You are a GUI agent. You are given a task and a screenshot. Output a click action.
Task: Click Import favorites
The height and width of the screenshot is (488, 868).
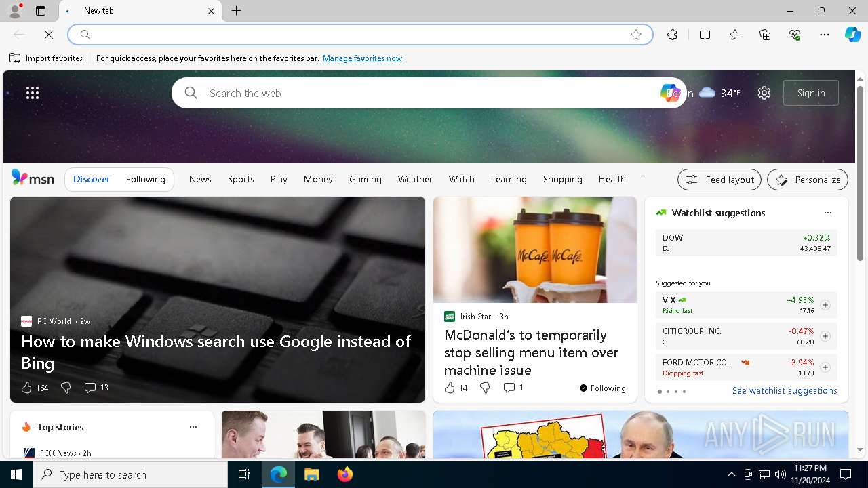click(46, 58)
